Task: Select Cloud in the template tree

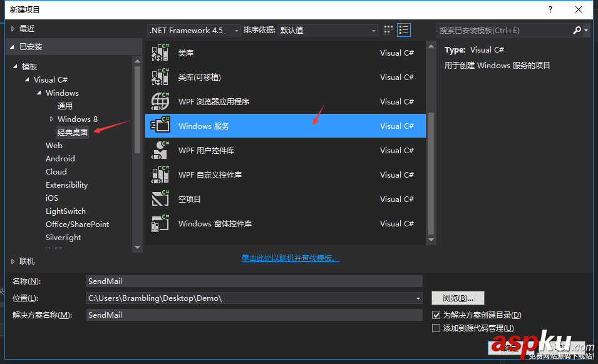Action: point(56,172)
